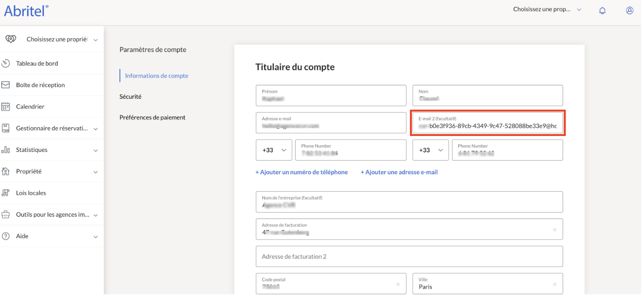The image size is (644, 302).
Task: Open the user profile icon
Action: click(630, 10)
